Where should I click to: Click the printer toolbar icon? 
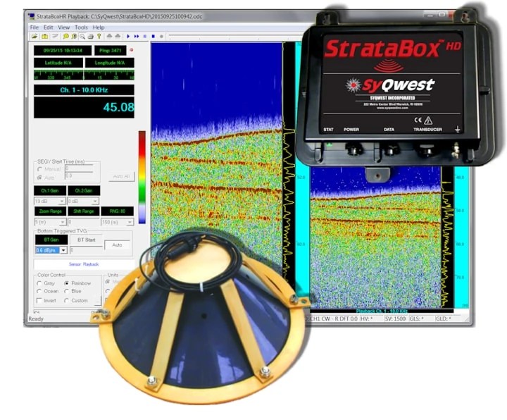pyautogui.click(x=91, y=37)
